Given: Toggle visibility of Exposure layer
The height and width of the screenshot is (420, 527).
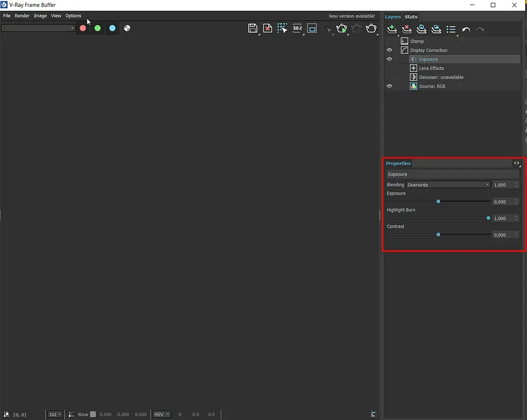Looking at the screenshot, I should (389, 59).
